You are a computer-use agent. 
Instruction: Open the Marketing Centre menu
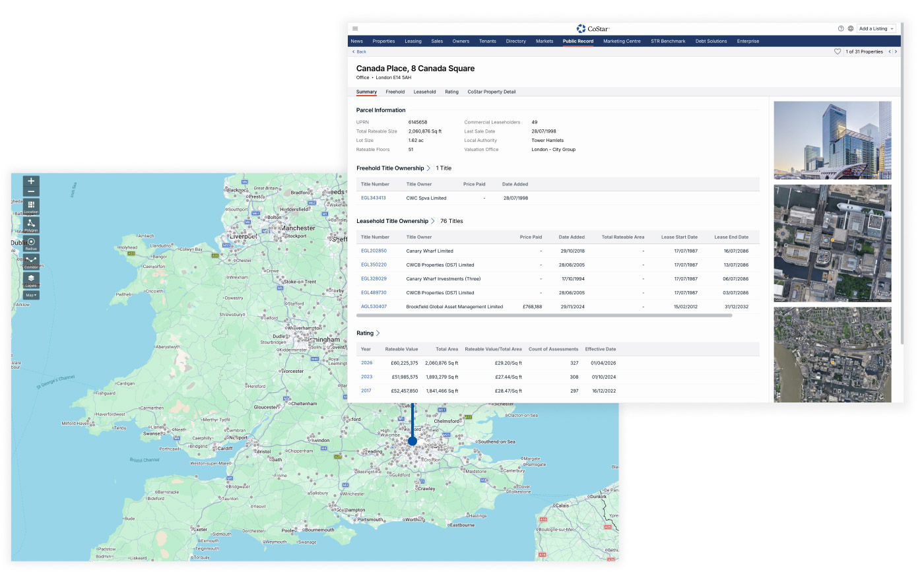pos(622,41)
